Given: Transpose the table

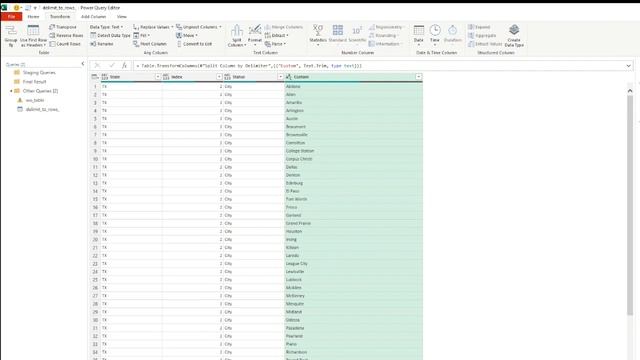Looking at the screenshot, I should coord(63,27).
